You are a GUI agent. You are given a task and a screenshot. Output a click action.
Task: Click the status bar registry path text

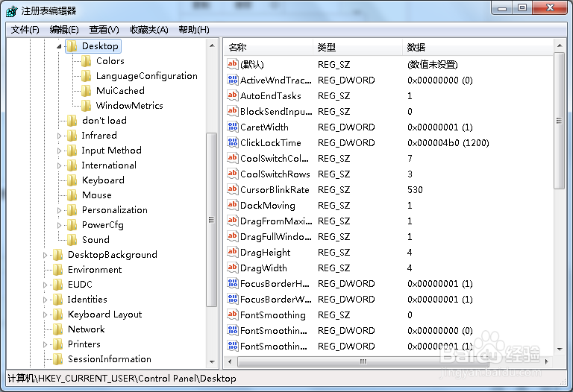[x=122, y=379]
